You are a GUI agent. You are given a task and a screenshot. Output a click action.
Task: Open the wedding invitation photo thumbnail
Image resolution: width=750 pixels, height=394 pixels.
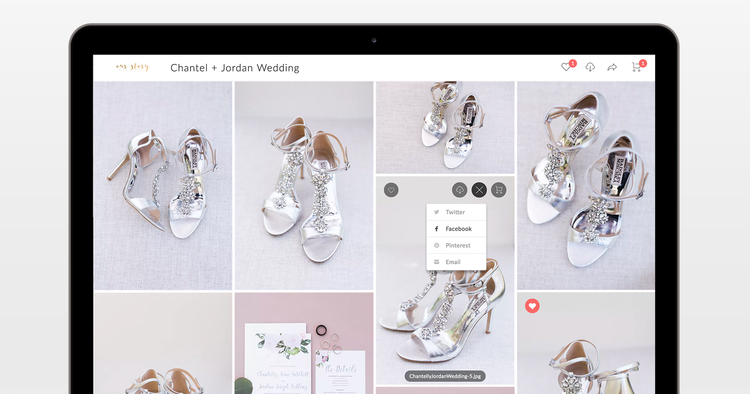(x=304, y=343)
